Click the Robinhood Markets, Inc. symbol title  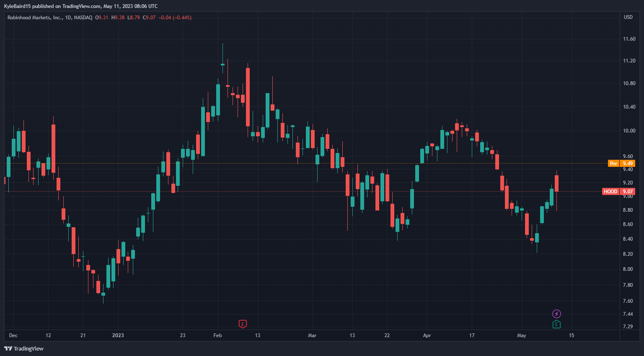pyautogui.click(x=35, y=18)
